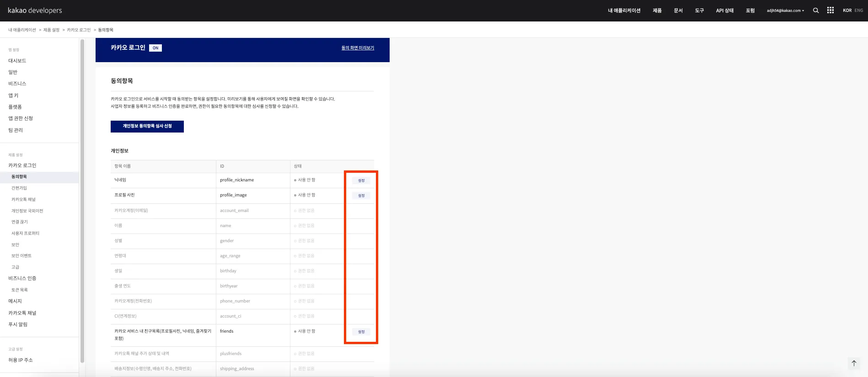Viewport: 868px width, 377px height.
Task: Select 고급 sidebar sub-item
Action: (x=16, y=267)
